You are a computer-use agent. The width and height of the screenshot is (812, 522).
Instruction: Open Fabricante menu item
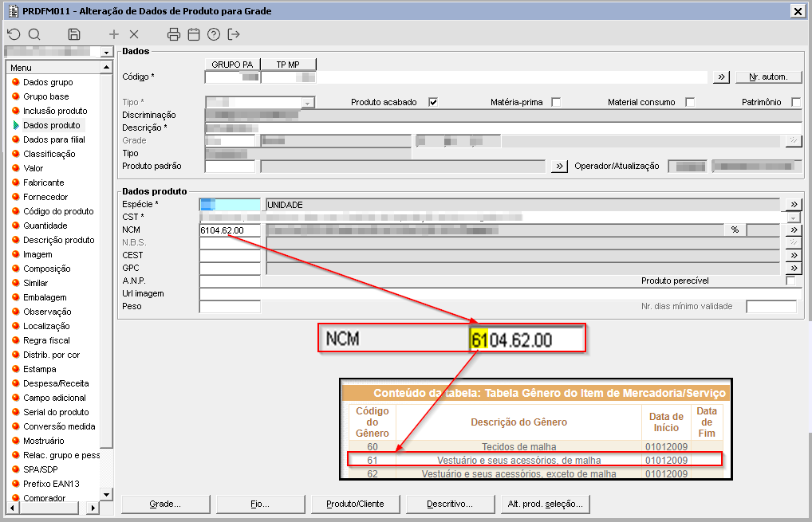pyautogui.click(x=44, y=183)
